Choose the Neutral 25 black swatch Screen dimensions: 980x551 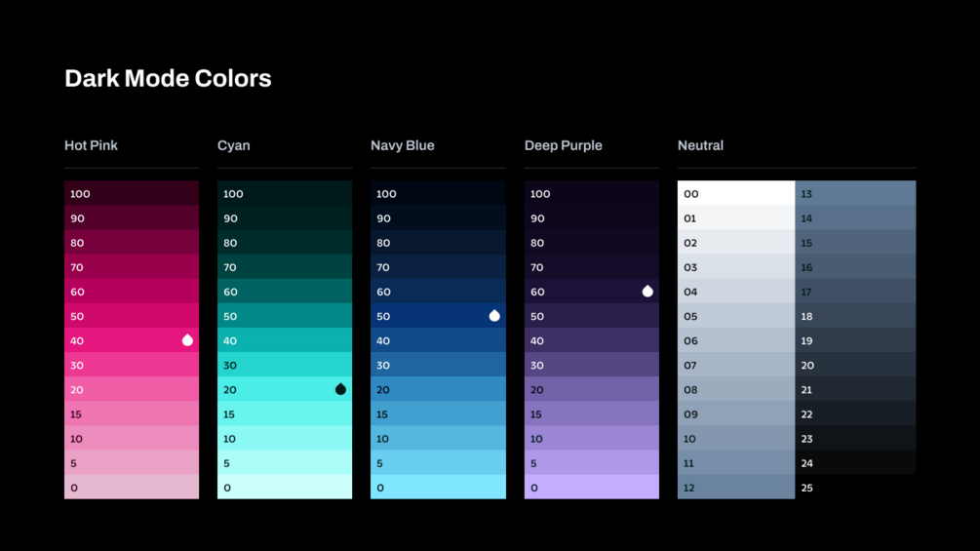[x=855, y=487]
